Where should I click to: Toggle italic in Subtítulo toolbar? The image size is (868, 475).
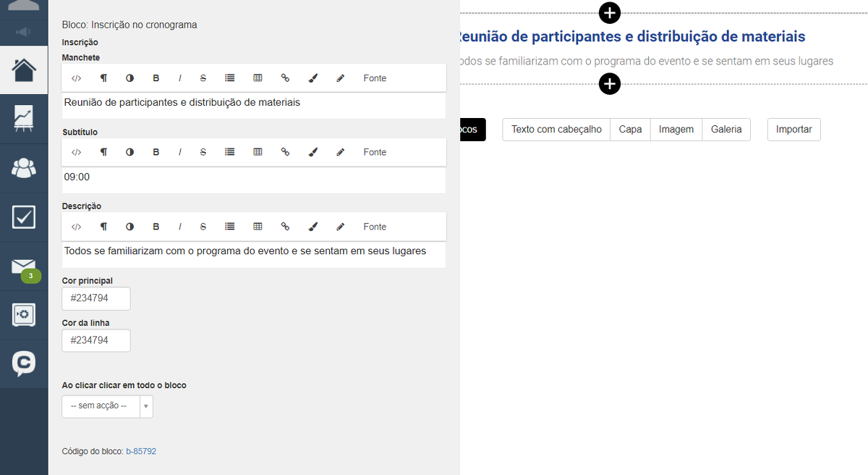179,152
